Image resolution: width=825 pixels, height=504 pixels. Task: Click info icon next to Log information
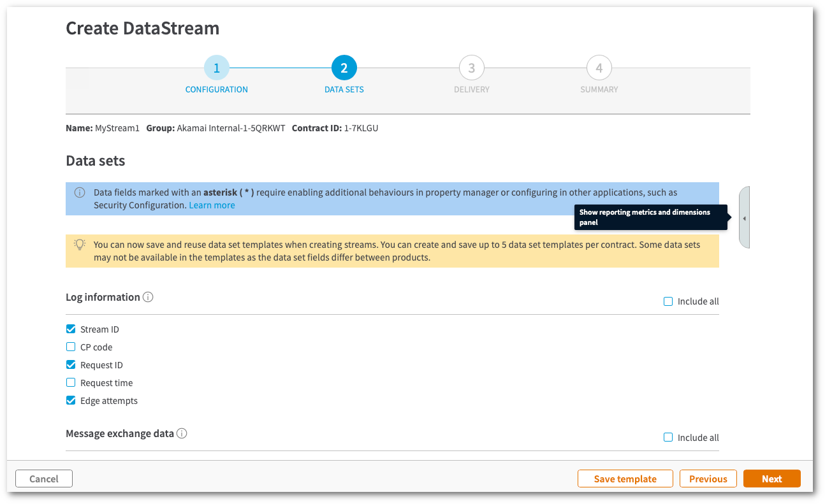tap(148, 297)
